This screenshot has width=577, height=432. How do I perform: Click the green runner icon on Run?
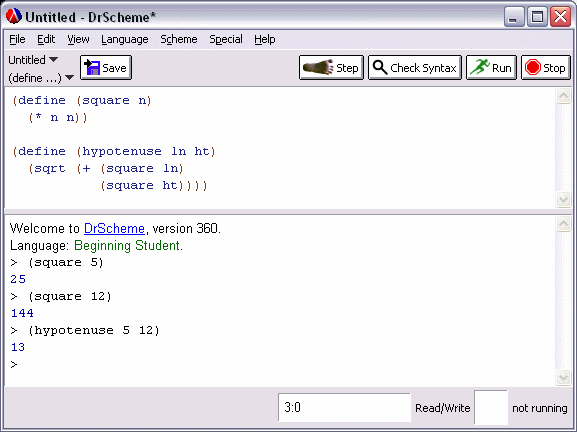pyautogui.click(x=479, y=67)
